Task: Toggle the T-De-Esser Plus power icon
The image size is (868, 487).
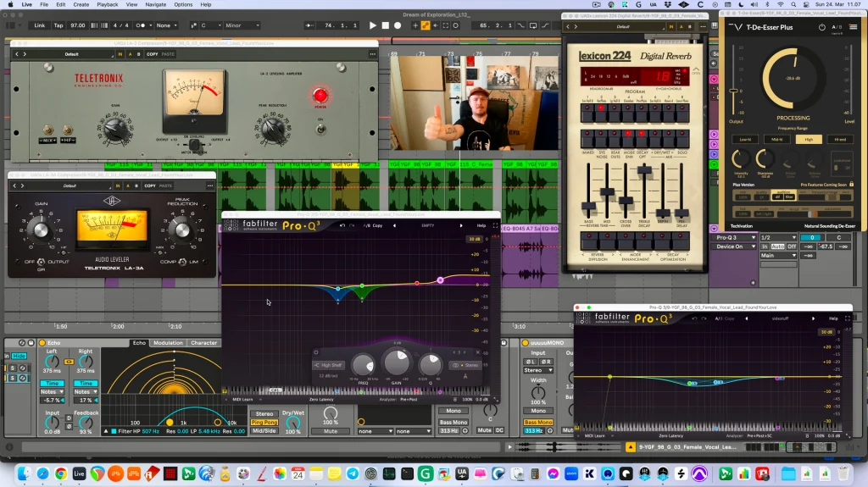Action: click(822, 27)
